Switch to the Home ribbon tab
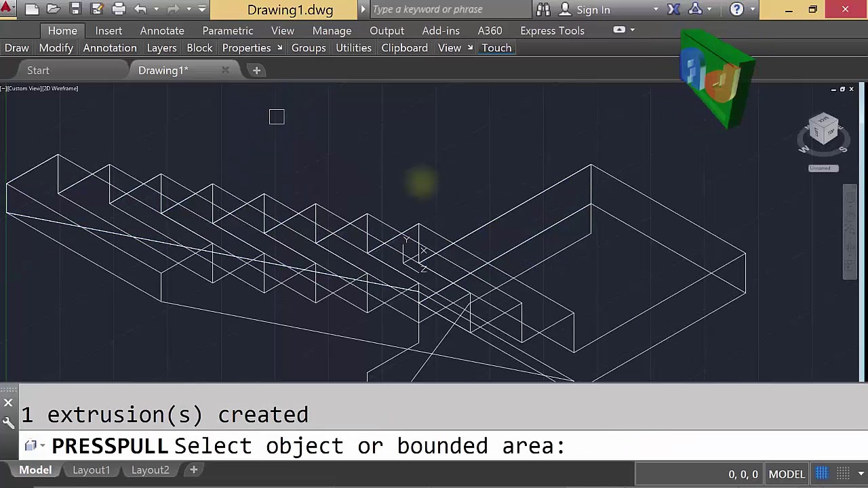 tap(62, 30)
